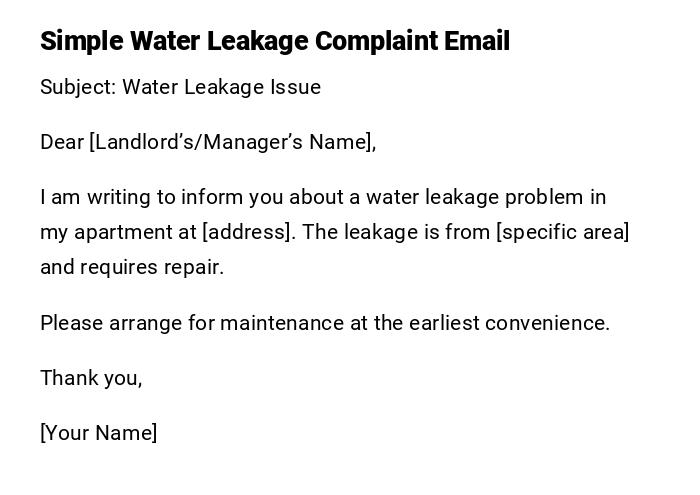Screen dimensions: 700x495
Task: Click the "and requires repair." line
Action: click(132, 267)
